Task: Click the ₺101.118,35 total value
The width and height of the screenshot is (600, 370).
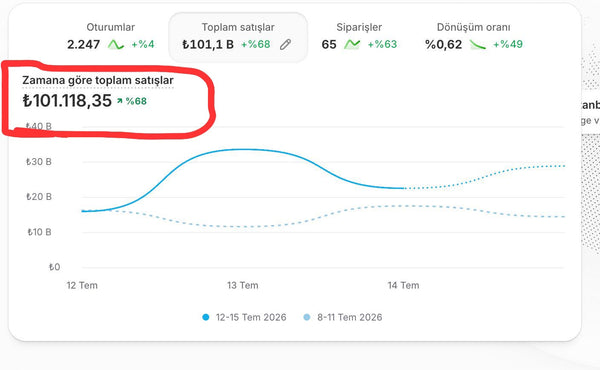Action: tap(67, 101)
